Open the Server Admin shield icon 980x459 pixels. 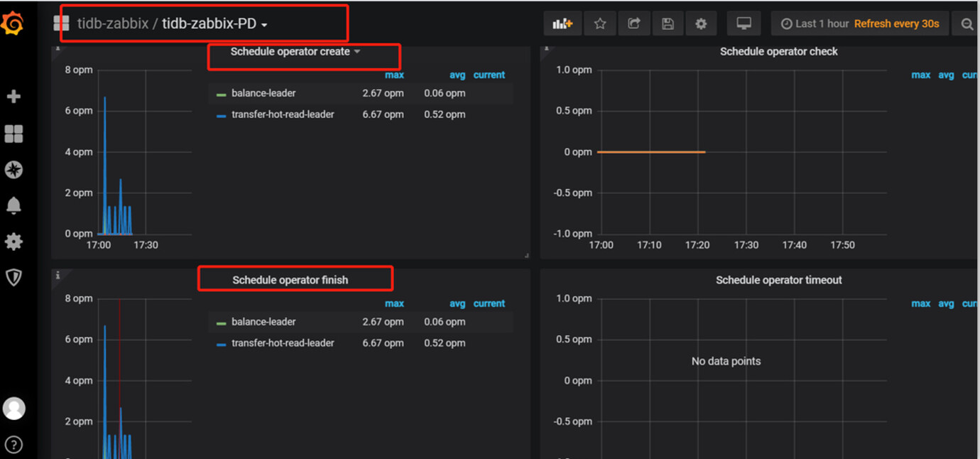pos(13,277)
